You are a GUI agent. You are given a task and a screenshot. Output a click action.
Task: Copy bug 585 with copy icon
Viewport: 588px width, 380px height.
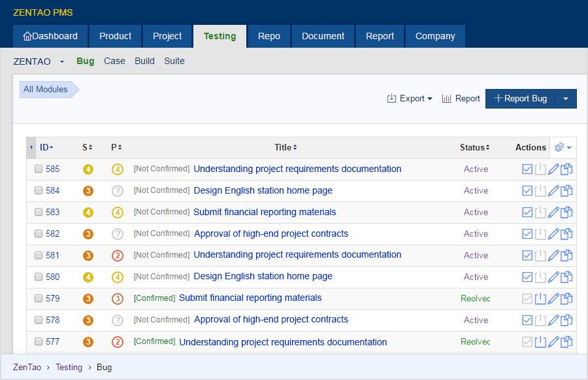566,169
